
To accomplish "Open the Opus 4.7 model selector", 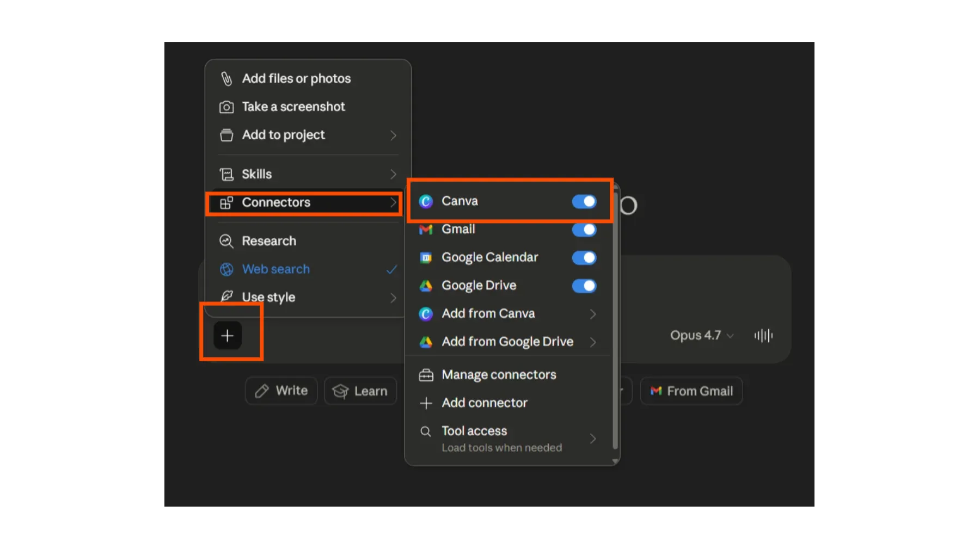I will point(702,336).
